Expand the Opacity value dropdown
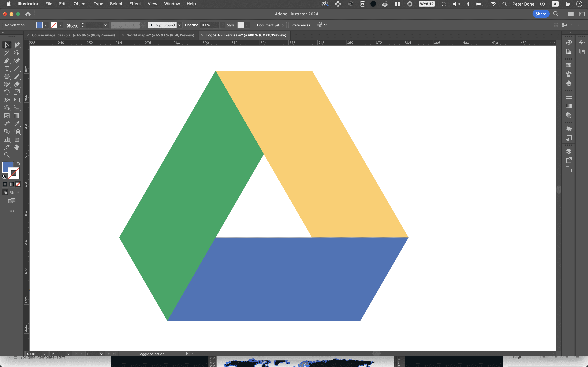The image size is (588, 367). [222, 25]
